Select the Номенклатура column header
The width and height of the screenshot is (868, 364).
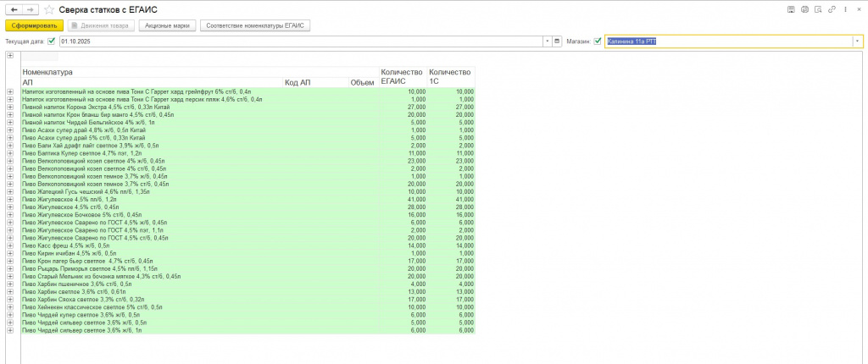pos(200,72)
